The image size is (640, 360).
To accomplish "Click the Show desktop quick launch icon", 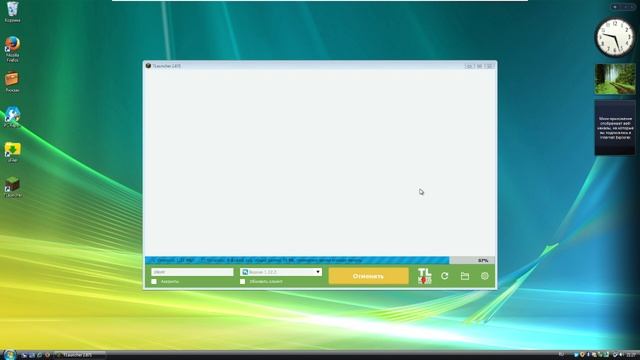I will click(24, 356).
